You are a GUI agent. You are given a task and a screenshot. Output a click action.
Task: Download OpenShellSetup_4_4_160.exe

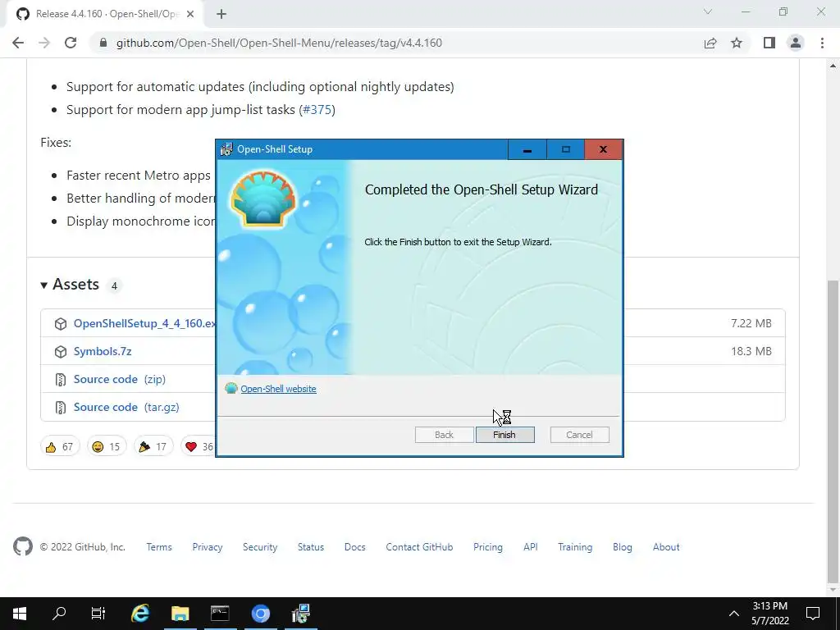click(144, 323)
